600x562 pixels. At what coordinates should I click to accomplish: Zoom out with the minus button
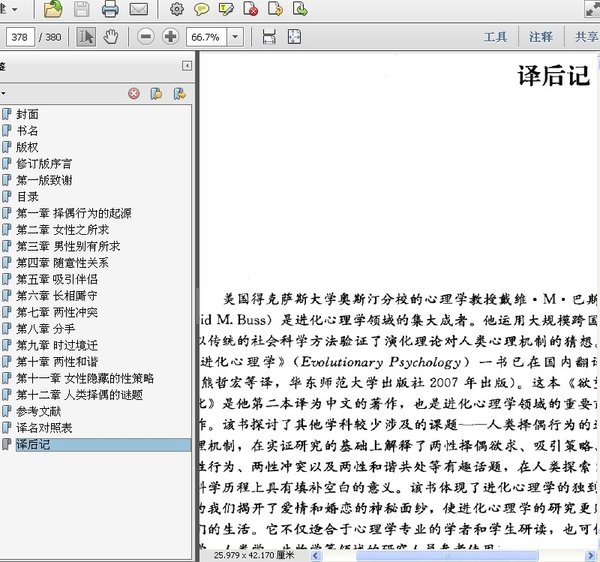coord(146,37)
